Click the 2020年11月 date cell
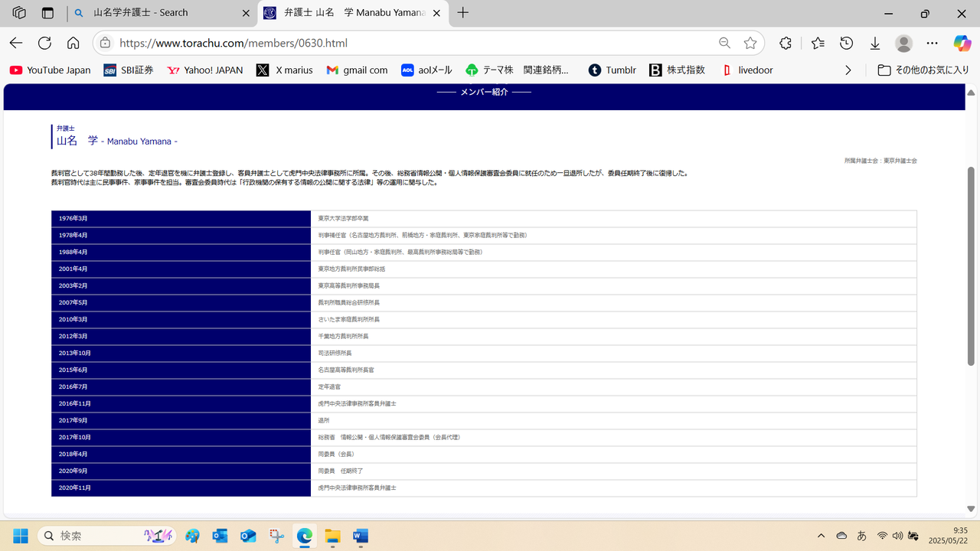 (181, 488)
